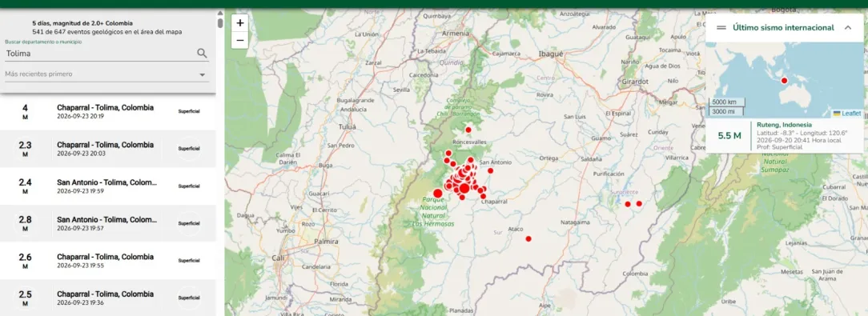Viewport: 868px width, 316px height.
Task: Open the hamburger menu of Último sismo internacional
Action: pyautogui.click(x=721, y=28)
